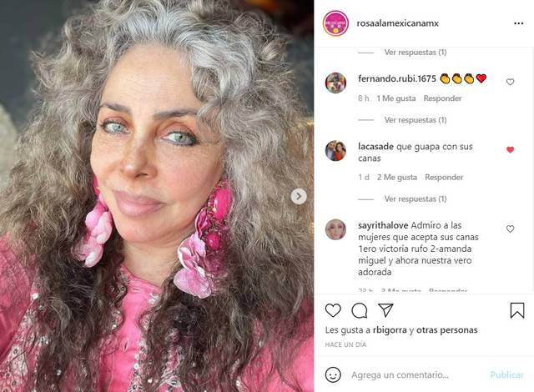Image resolution: width=534 pixels, height=392 pixels.
Task: Go to the next photo with the arrow
Action: click(299, 196)
